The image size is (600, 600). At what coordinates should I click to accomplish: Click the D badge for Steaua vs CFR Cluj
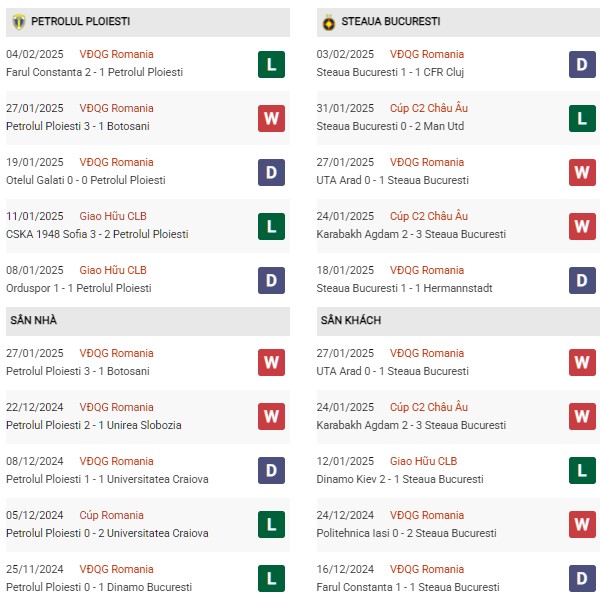[x=582, y=64]
